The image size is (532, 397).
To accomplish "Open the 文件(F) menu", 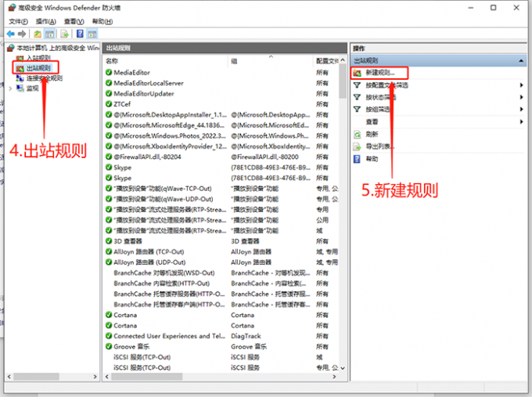I will click(18, 21).
